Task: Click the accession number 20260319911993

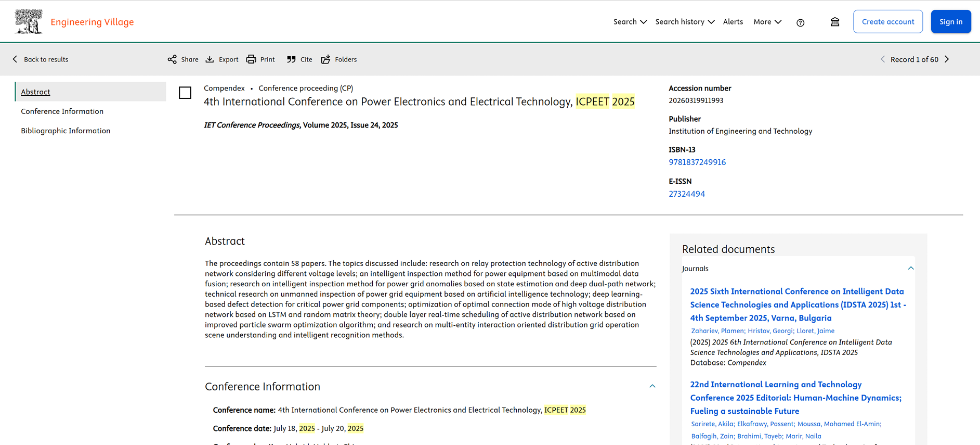Action: click(x=696, y=100)
